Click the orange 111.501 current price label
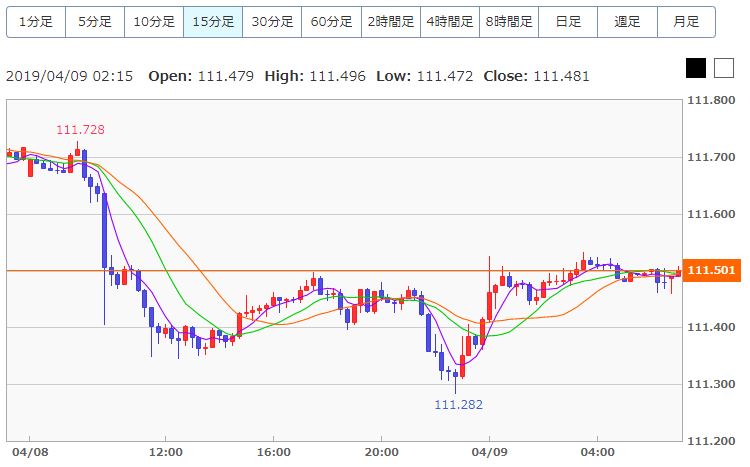Screen dimensions: 750x467 (x=711, y=270)
